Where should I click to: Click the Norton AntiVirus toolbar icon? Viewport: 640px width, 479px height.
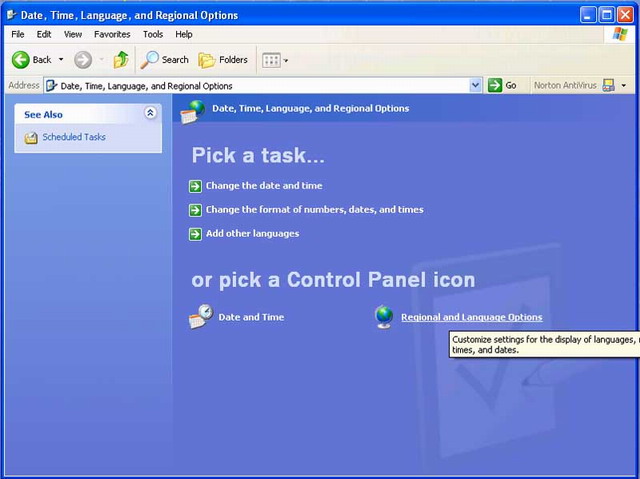pos(608,86)
